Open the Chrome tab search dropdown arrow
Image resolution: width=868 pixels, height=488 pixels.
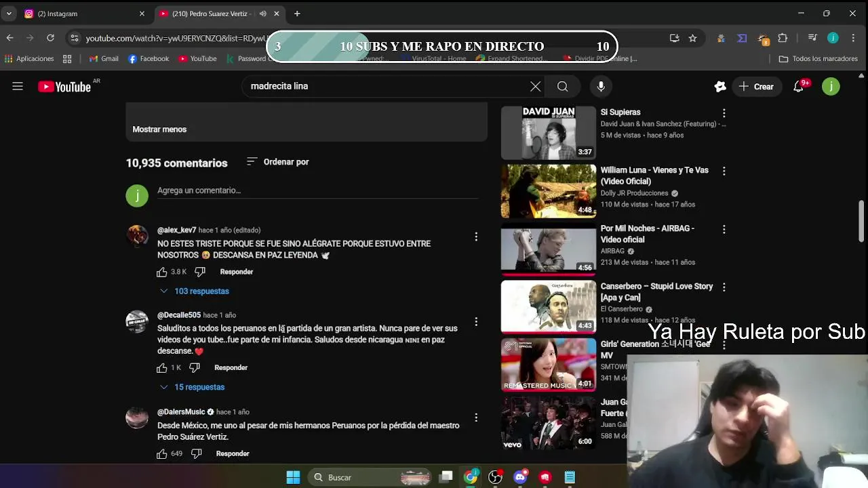(9, 14)
